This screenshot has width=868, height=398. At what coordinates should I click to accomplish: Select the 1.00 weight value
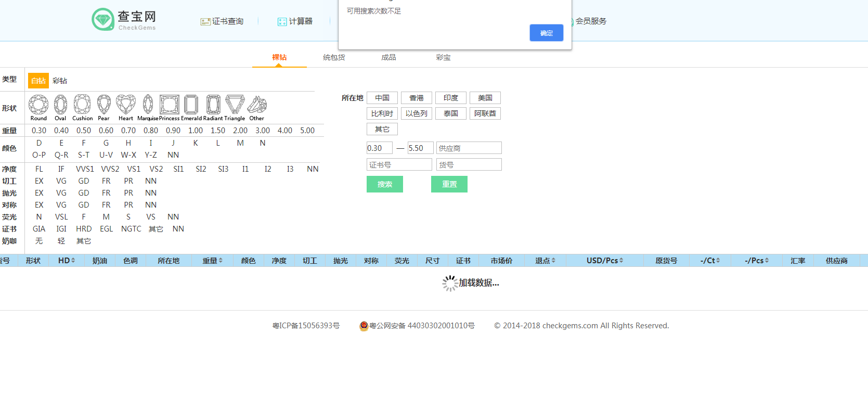click(196, 131)
